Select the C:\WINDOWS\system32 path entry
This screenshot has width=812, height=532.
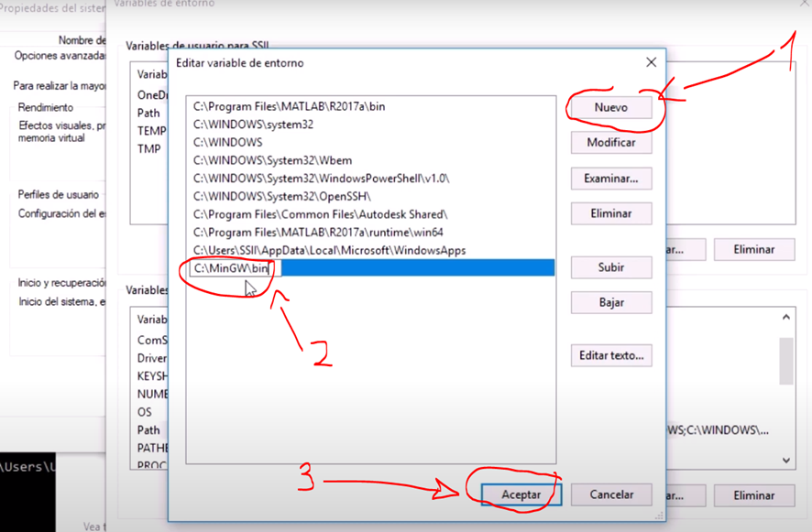[253, 125]
